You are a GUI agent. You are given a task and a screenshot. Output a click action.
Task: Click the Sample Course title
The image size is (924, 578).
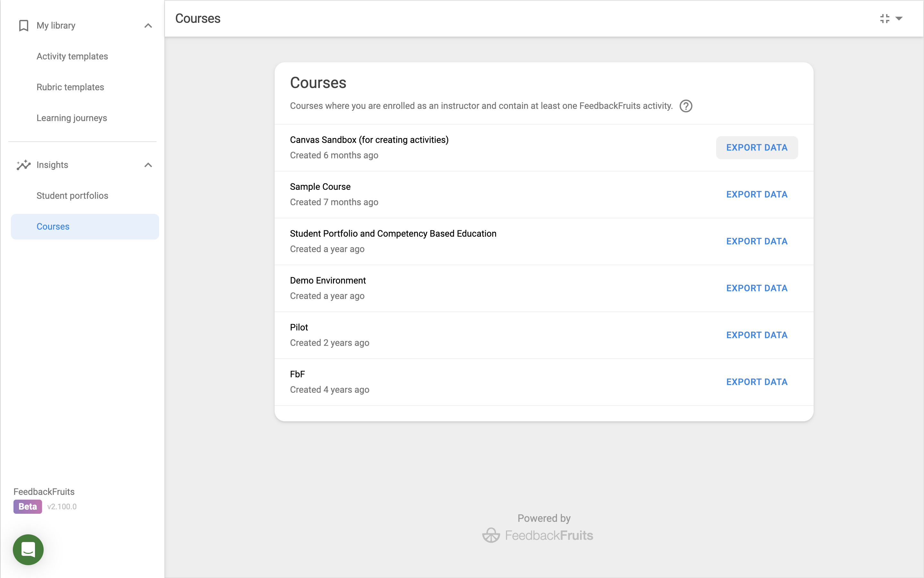(320, 187)
